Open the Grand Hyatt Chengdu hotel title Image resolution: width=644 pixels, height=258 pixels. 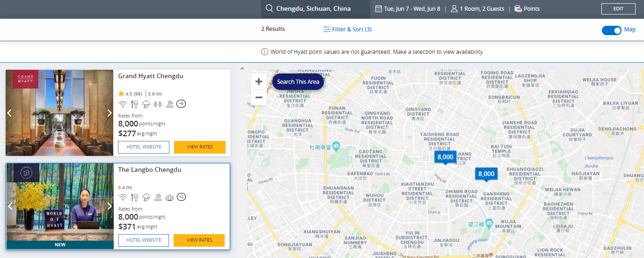coord(151,76)
